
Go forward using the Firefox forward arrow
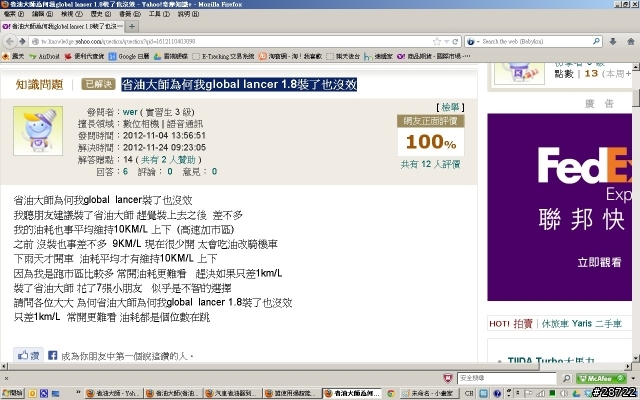pos(22,41)
